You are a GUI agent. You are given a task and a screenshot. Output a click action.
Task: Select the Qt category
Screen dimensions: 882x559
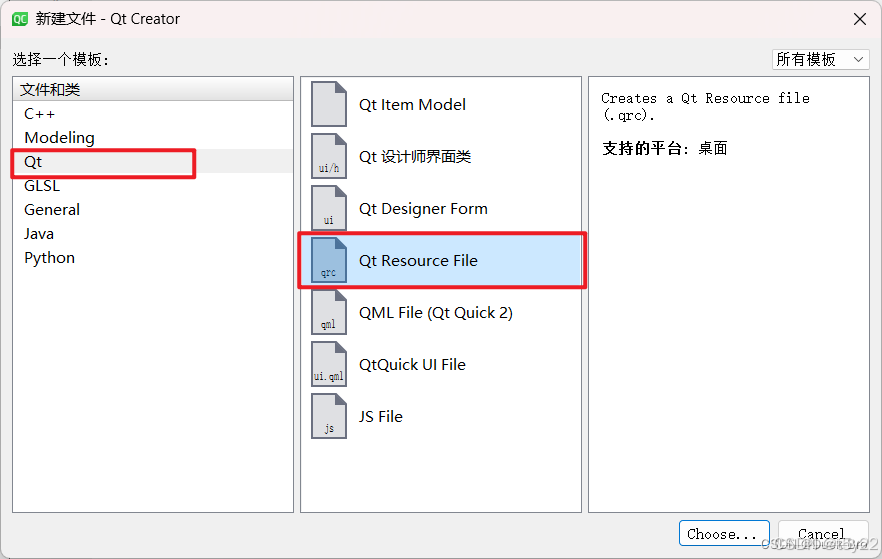pos(152,161)
